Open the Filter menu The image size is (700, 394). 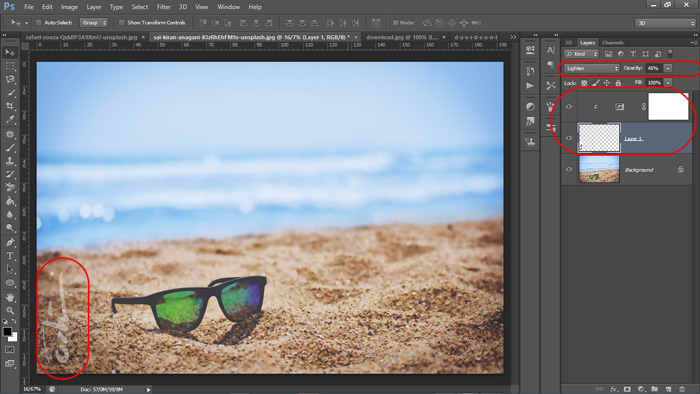[163, 7]
